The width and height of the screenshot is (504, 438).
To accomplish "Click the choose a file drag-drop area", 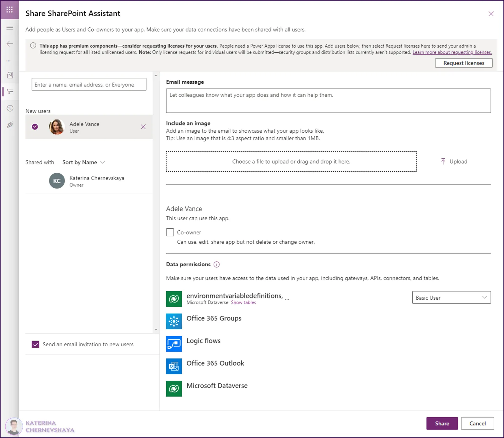I will (x=291, y=162).
